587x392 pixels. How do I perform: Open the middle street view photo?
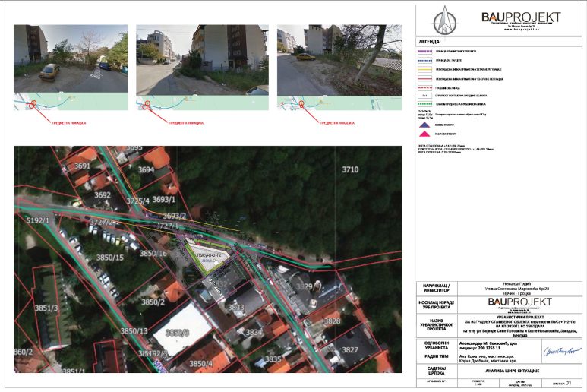coord(202,59)
